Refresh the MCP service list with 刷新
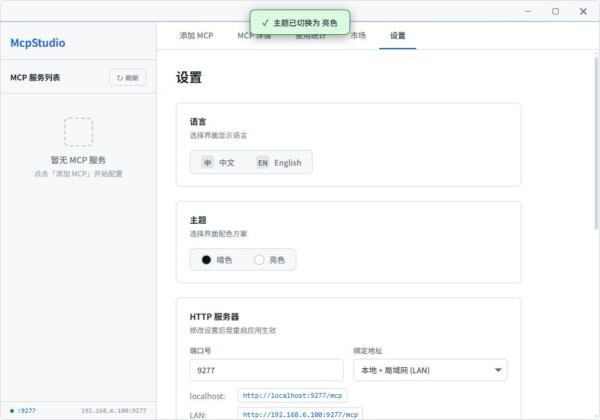The width and height of the screenshot is (600, 420). (128, 78)
